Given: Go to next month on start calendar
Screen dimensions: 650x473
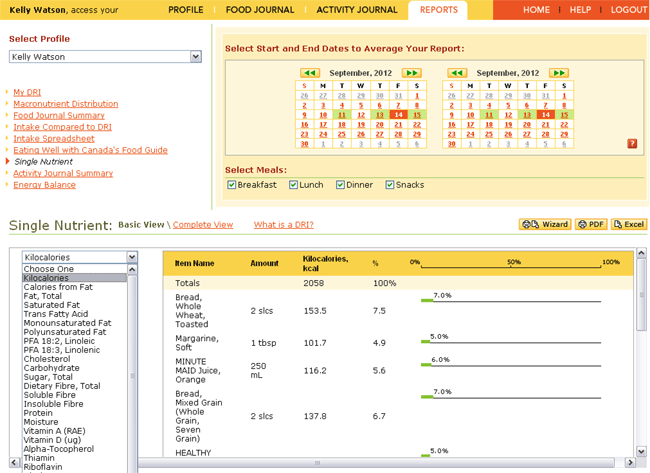Looking at the screenshot, I should click(x=412, y=73).
